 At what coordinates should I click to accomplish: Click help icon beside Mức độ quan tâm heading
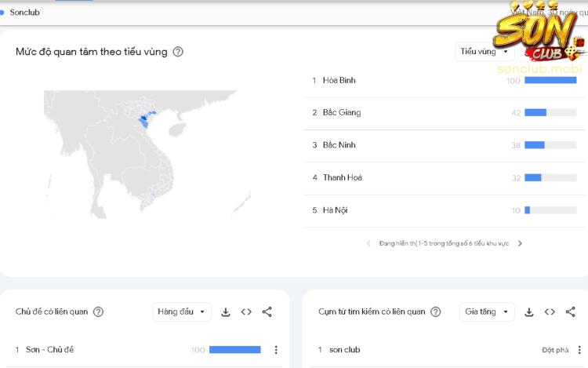pos(178,52)
